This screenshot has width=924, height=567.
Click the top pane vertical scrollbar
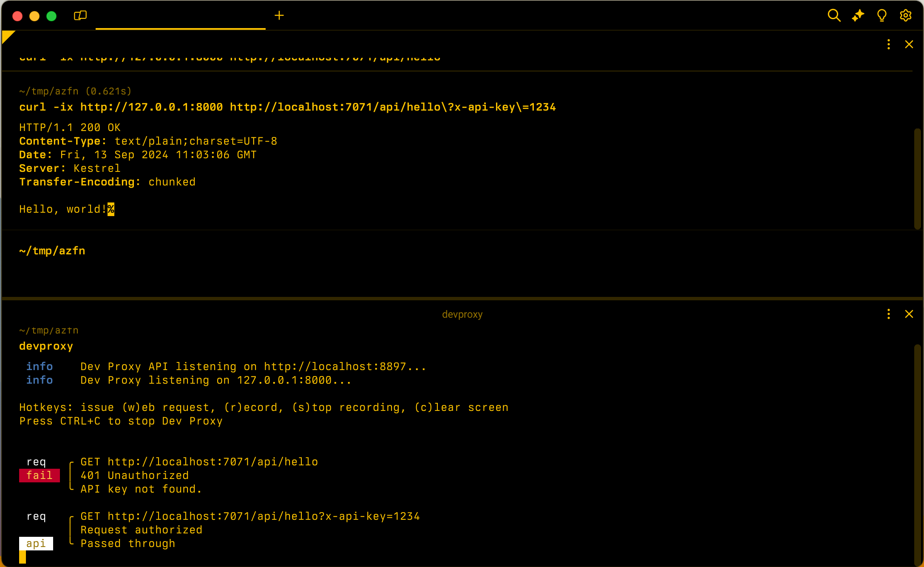point(917,179)
